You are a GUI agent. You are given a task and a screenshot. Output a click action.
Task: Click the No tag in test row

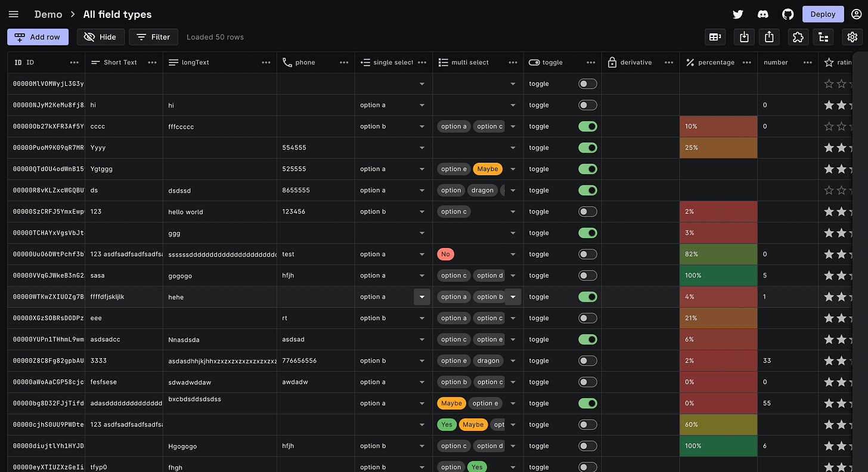click(445, 254)
